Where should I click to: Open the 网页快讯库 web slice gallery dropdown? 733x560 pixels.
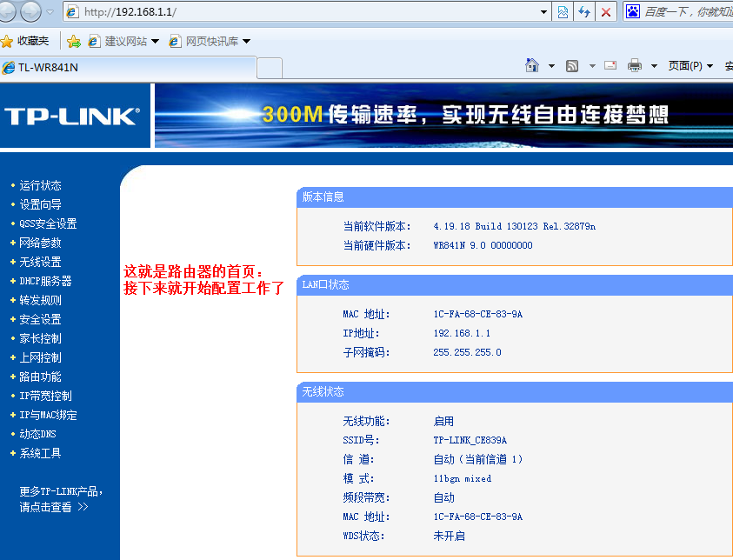pos(210,42)
